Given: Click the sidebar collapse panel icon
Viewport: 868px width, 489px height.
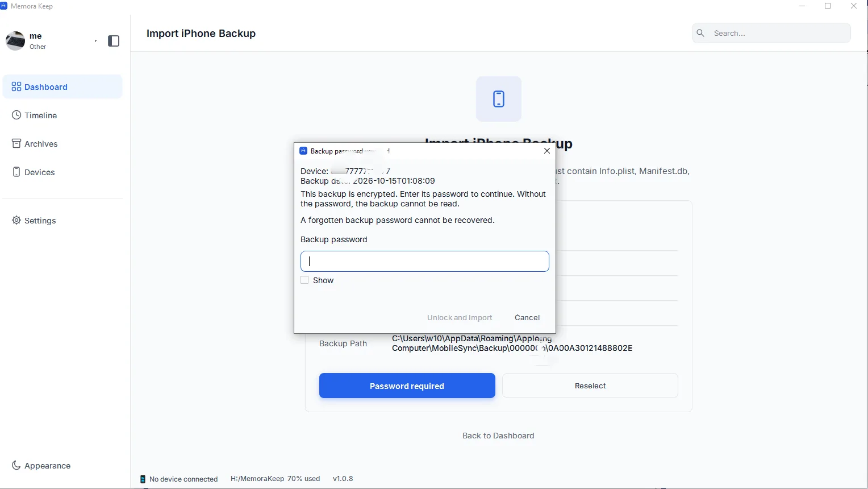Looking at the screenshot, I should (x=114, y=41).
